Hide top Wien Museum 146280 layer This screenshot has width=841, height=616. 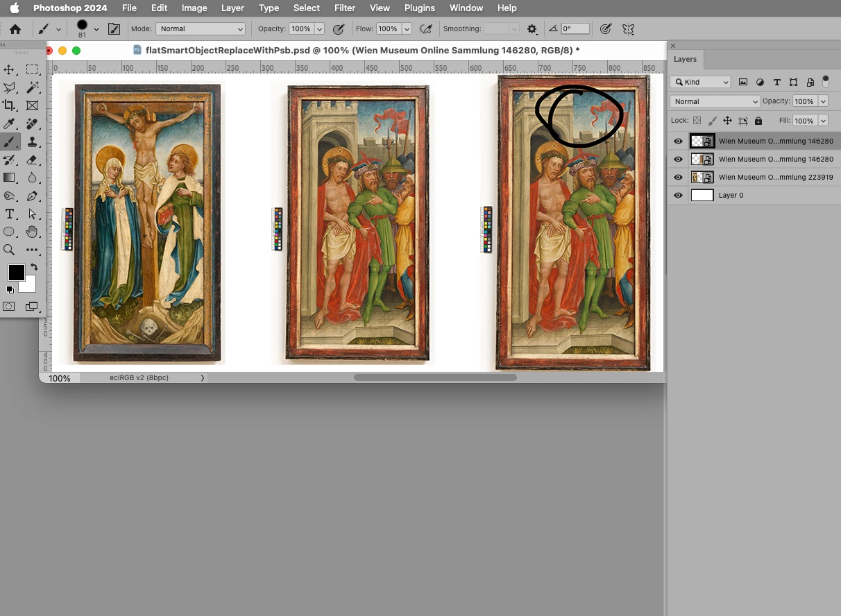679,142
